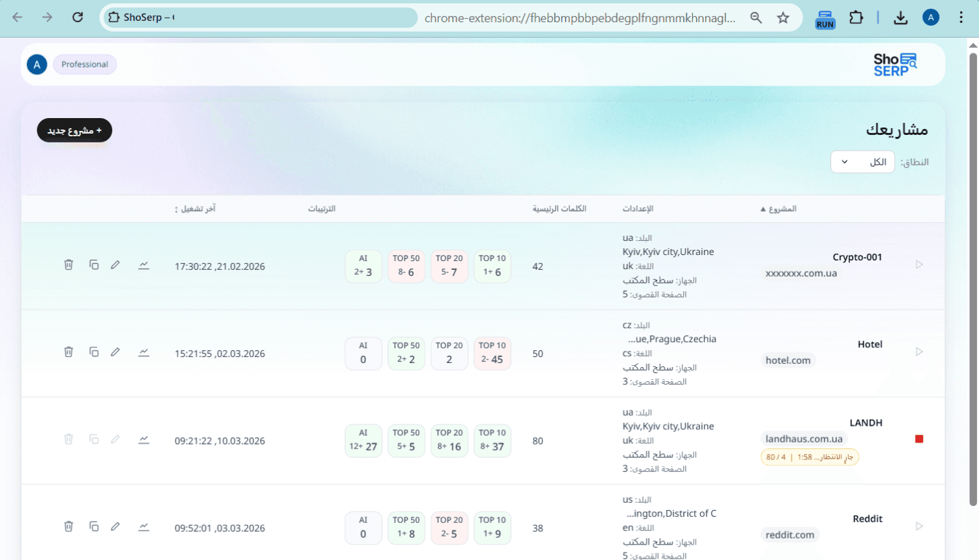Image resolution: width=979 pixels, height=560 pixels.
Task: Run the Crypto-001 project with play icon
Action: [x=919, y=264]
